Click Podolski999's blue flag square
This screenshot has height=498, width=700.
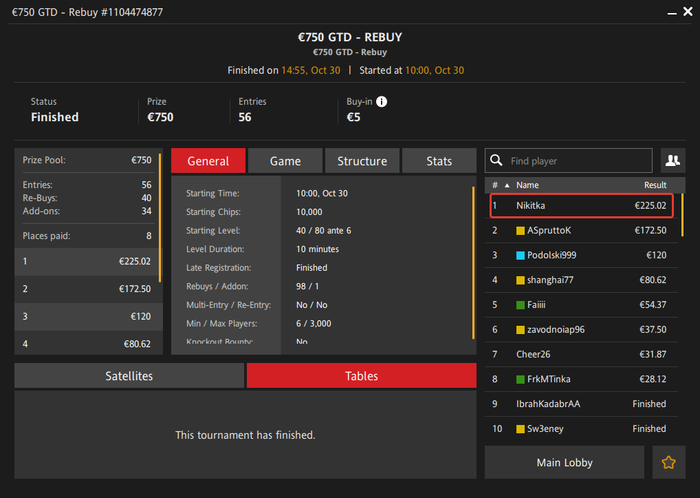coord(520,256)
